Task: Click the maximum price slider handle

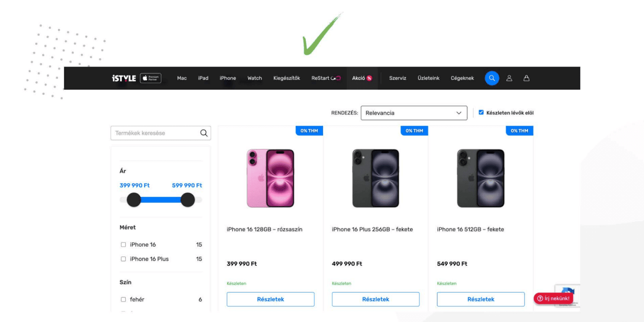Action: click(188, 200)
